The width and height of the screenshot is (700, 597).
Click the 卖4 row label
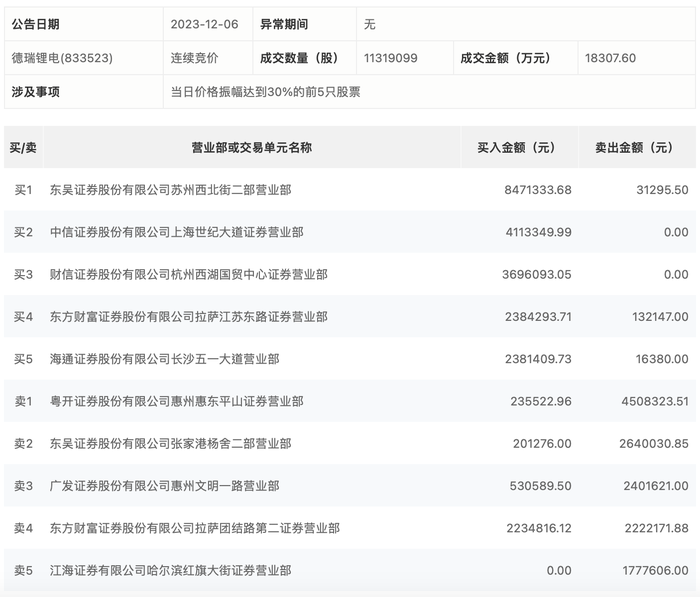point(23,528)
